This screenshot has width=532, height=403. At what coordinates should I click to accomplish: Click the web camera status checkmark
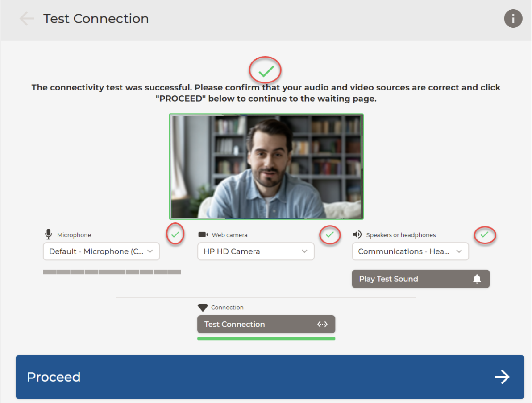coord(330,234)
